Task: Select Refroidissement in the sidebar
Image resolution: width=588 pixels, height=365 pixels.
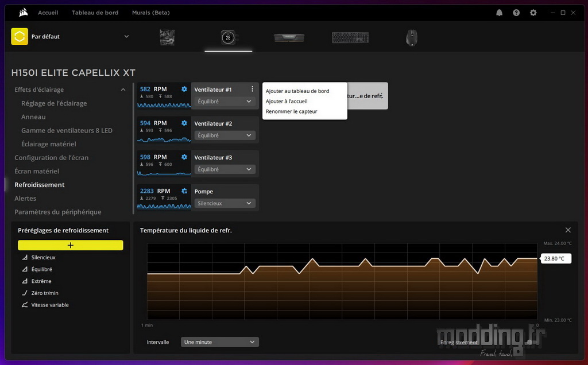Action: point(40,185)
